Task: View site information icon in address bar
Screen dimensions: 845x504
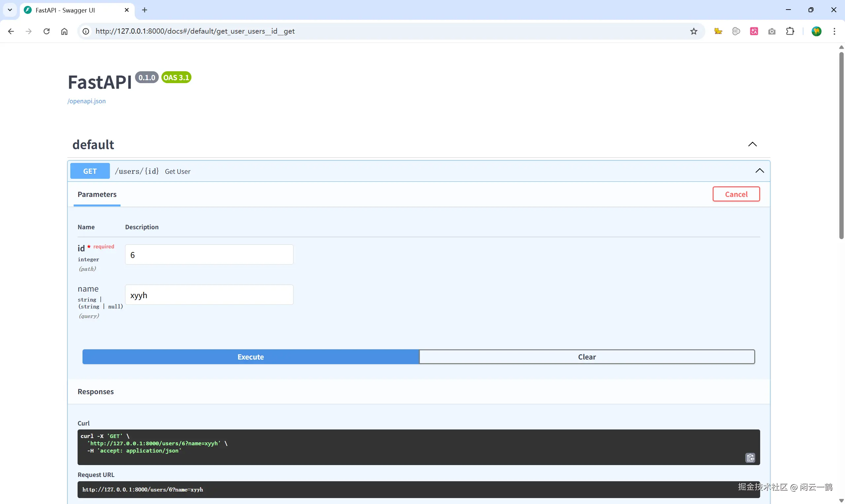Action: click(x=86, y=31)
